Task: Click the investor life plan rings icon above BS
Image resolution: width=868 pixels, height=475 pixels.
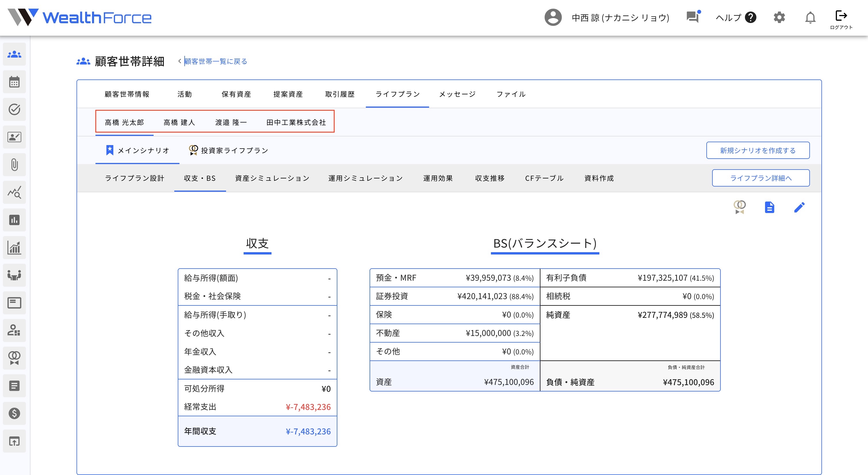Action: [x=739, y=207]
